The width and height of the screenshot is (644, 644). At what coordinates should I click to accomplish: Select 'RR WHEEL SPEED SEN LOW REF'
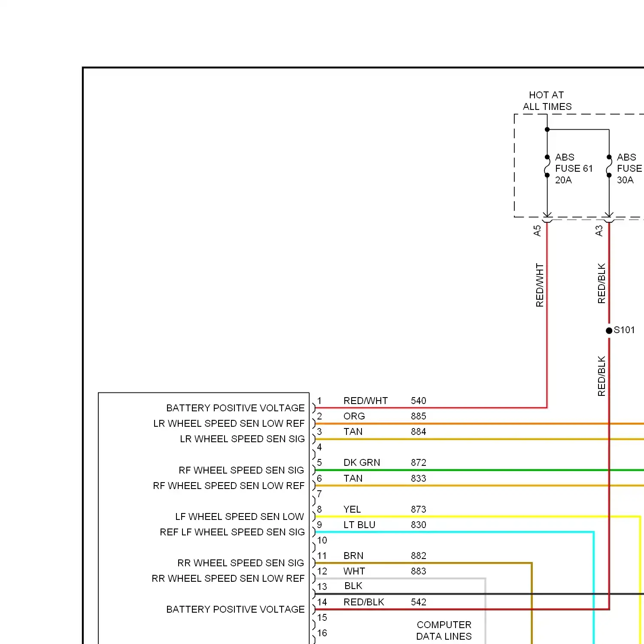228,578
